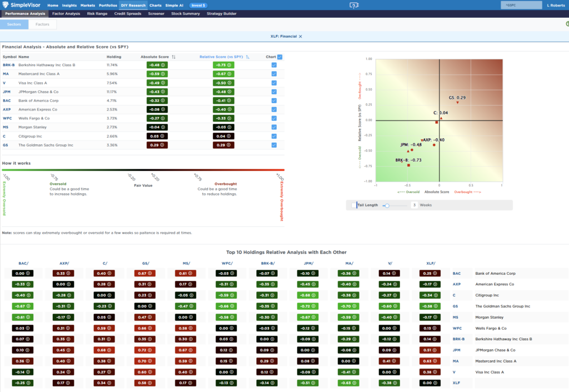This screenshot has height=392, width=569.
Task: Click the sort icon next to Relative Score (vs SPY)
Action: pos(247,57)
